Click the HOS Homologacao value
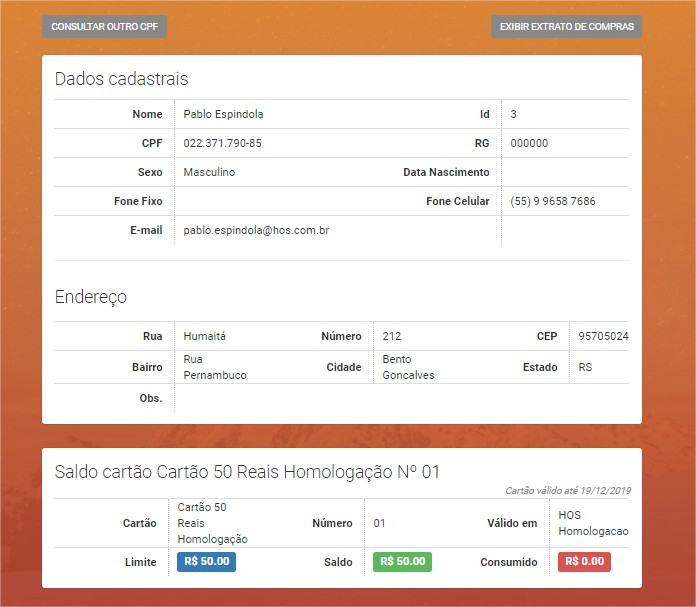The image size is (696, 607). tap(593, 523)
